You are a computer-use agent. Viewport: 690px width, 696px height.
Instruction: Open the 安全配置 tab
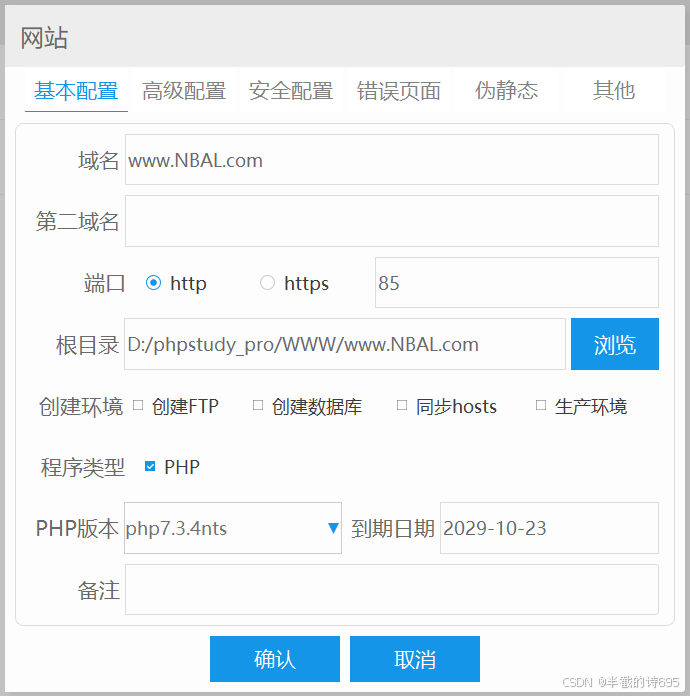(291, 91)
